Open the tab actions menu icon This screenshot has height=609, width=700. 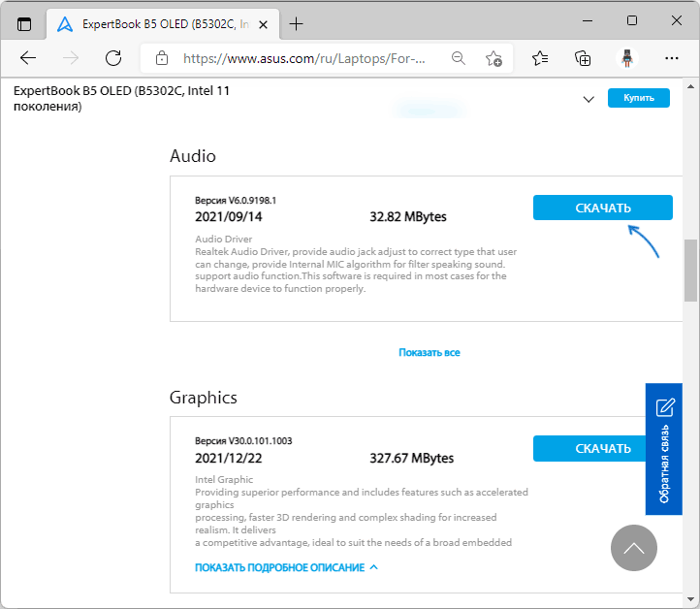pos(24,23)
